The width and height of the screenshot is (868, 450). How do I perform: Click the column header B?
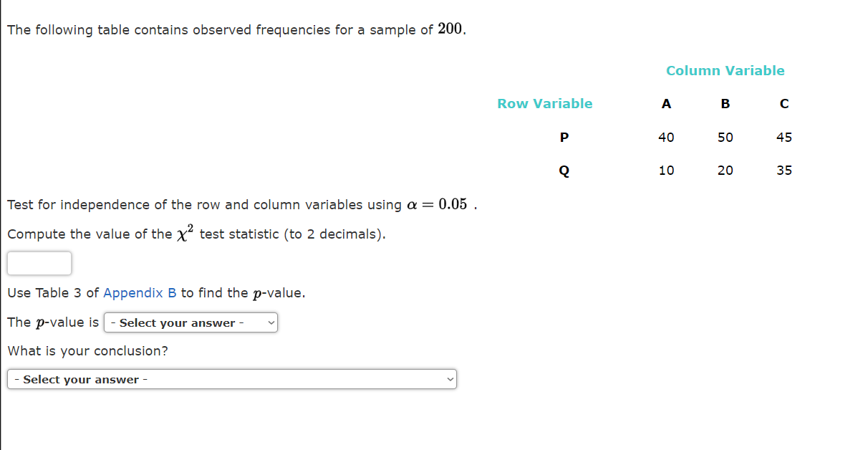(x=725, y=103)
